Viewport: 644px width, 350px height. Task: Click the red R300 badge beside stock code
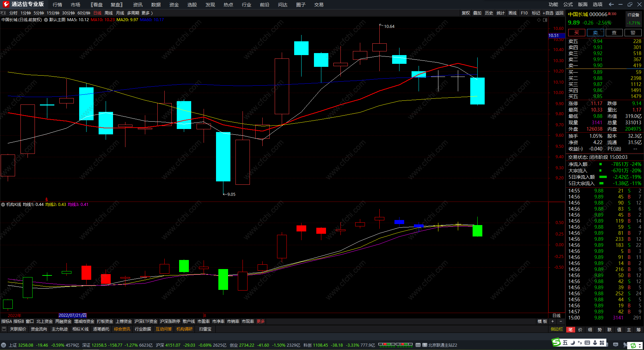612,14
